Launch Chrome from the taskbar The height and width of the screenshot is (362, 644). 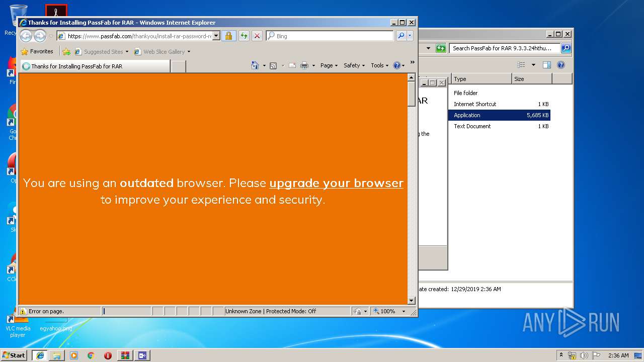pyautogui.click(x=91, y=355)
